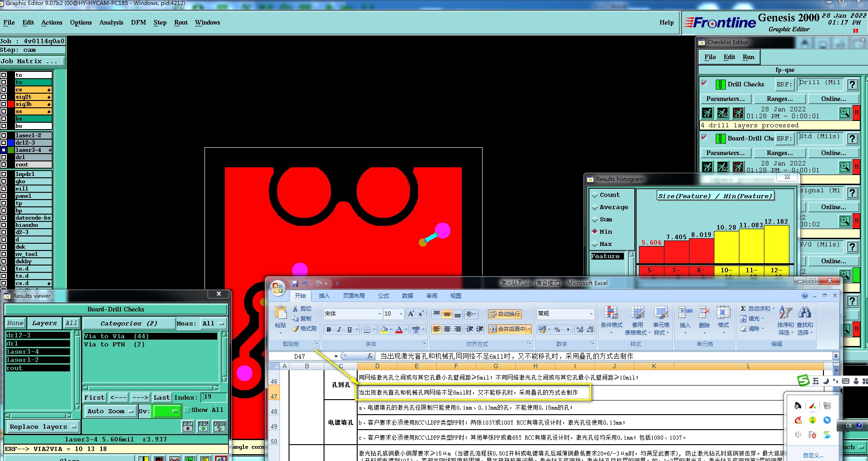Toggle the Board-Drill Checks checkmark
Image resolution: width=868 pixels, height=461 pixels.
click(704, 137)
